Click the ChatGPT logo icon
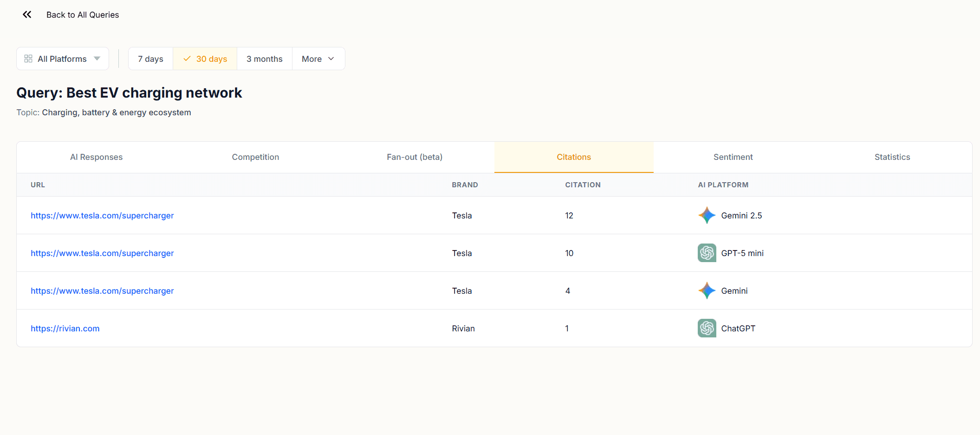 coord(707,328)
